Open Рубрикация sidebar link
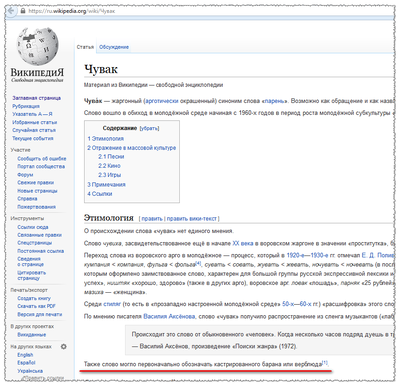Screen dimensions: 400x386 click(26, 106)
